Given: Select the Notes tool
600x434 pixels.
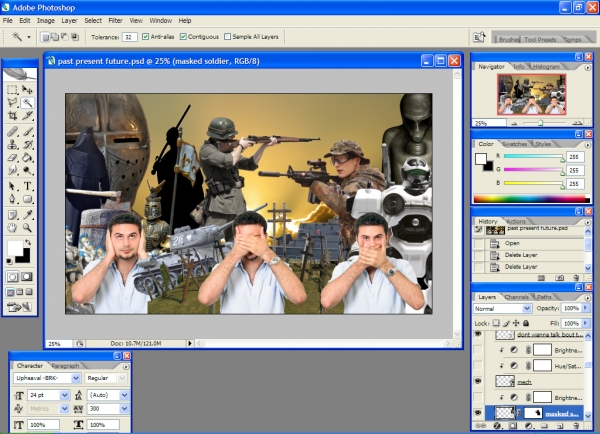Looking at the screenshot, I should pos(12,215).
